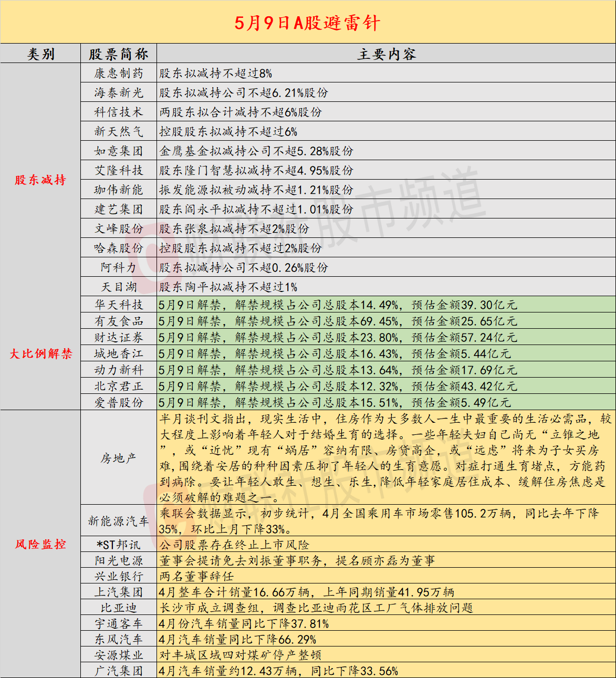Click the 房地产 sector cell
The height and width of the screenshot is (678, 616).
(119, 458)
